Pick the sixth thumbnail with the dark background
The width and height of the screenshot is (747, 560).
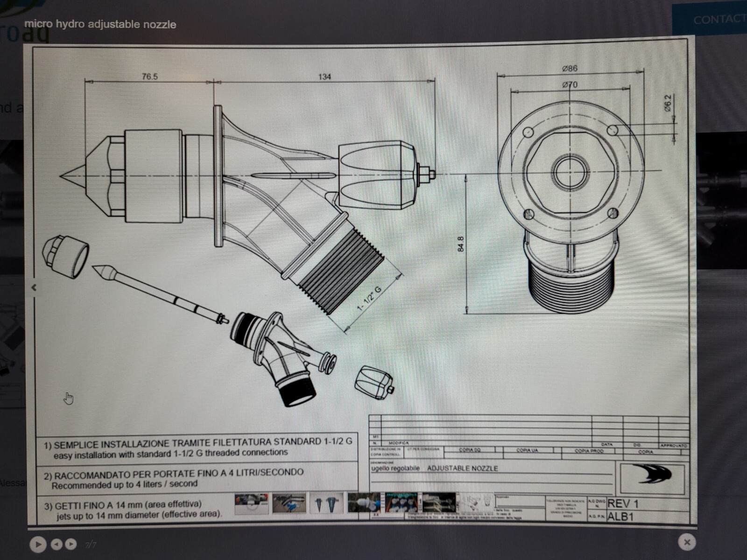point(438,504)
